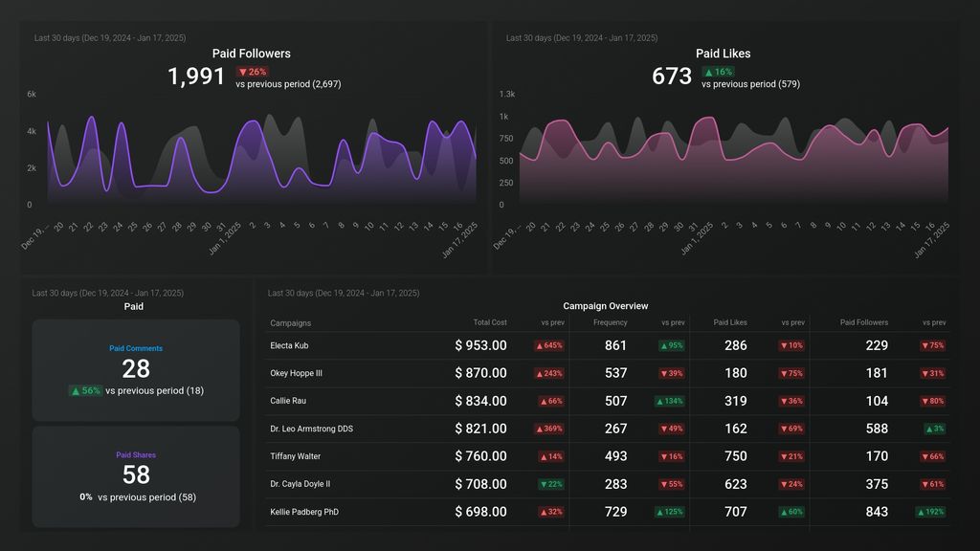The height and width of the screenshot is (551, 980).
Task: Click the 1,991 Paid Followers value
Action: click(x=195, y=77)
